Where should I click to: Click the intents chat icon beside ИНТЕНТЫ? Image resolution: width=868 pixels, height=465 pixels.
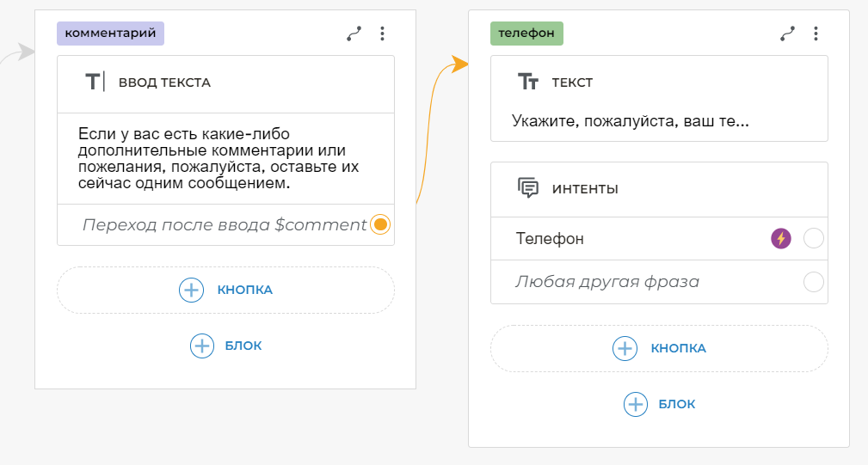[527, 188]
